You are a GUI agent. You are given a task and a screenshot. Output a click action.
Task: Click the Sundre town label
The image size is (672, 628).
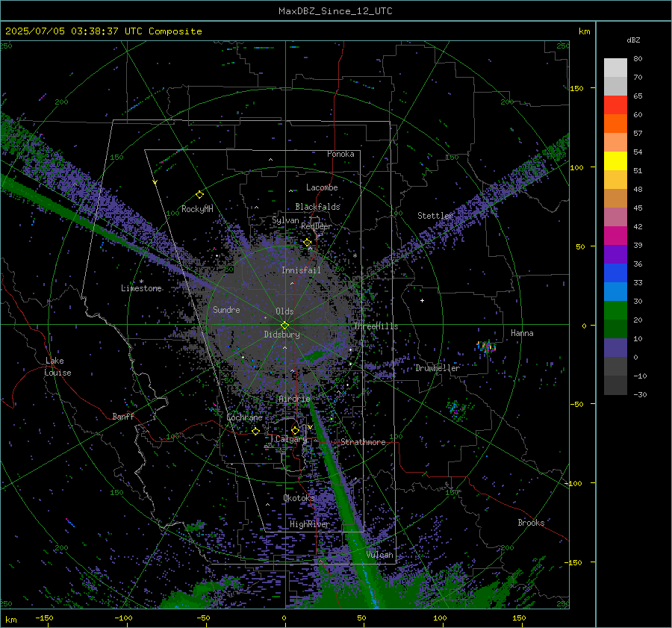coord(226,309)
